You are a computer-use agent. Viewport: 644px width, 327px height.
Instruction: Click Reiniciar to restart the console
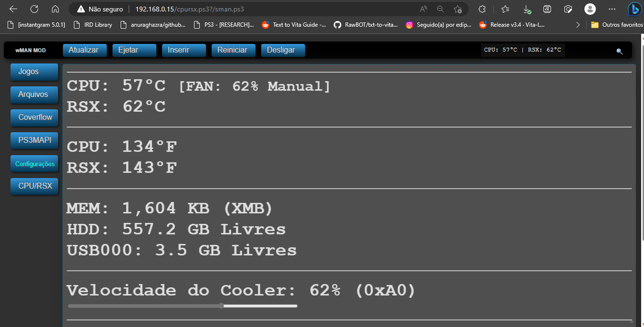click(x=233, y=50)
